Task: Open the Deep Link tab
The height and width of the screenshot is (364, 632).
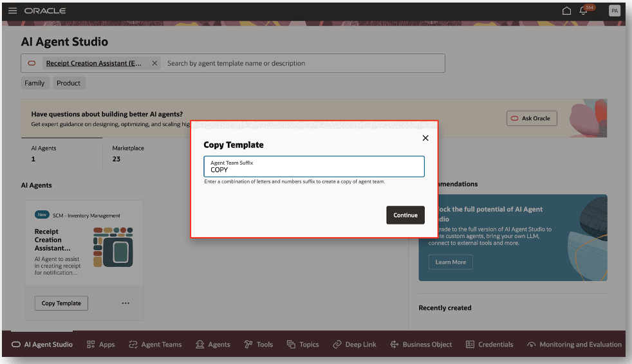Action: [355, 344]
